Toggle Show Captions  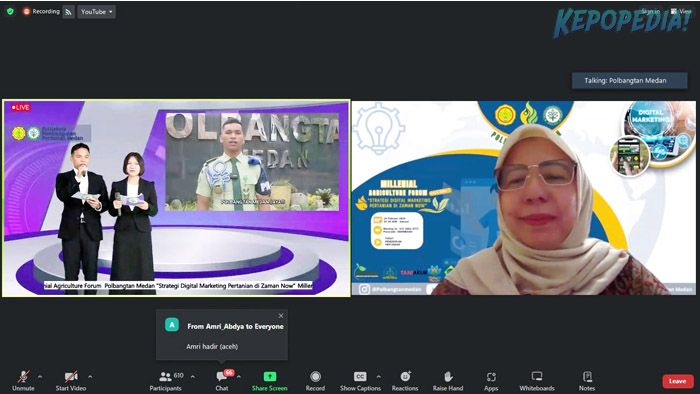pyautogui.click(x=360, y=381)
